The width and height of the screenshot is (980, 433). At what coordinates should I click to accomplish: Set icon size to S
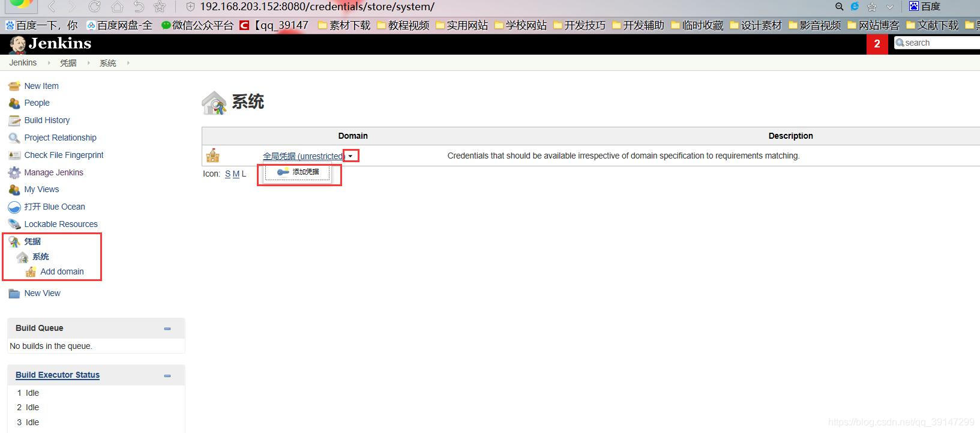[227, 174]
